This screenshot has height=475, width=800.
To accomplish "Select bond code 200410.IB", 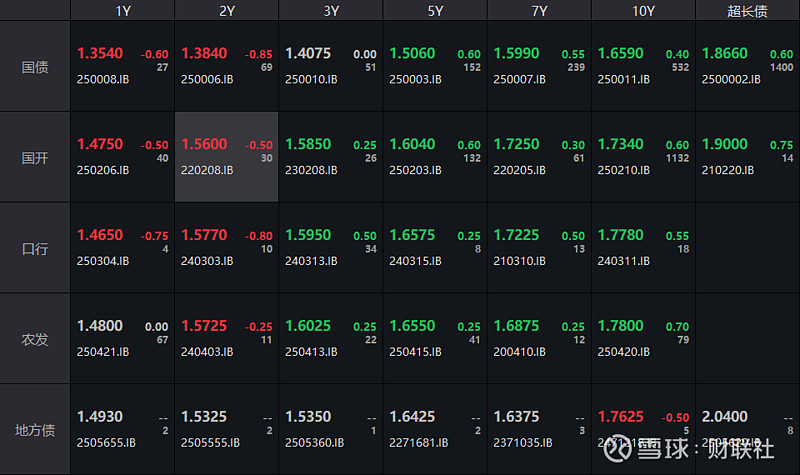I will pyautogui.click(x=519, y=352).
